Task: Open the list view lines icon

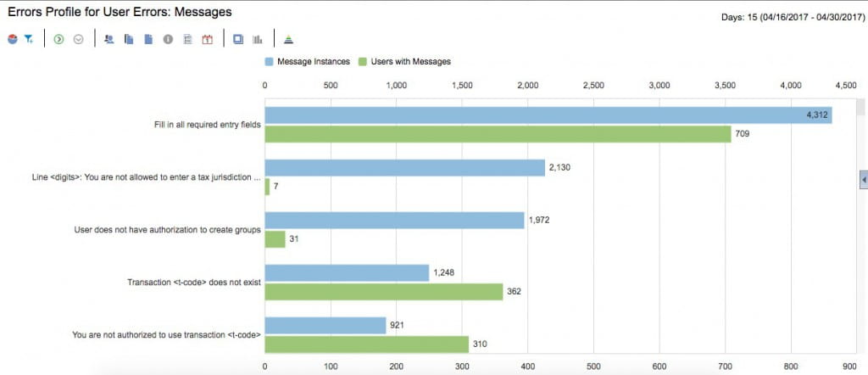Action: click(x=187, y=39)
